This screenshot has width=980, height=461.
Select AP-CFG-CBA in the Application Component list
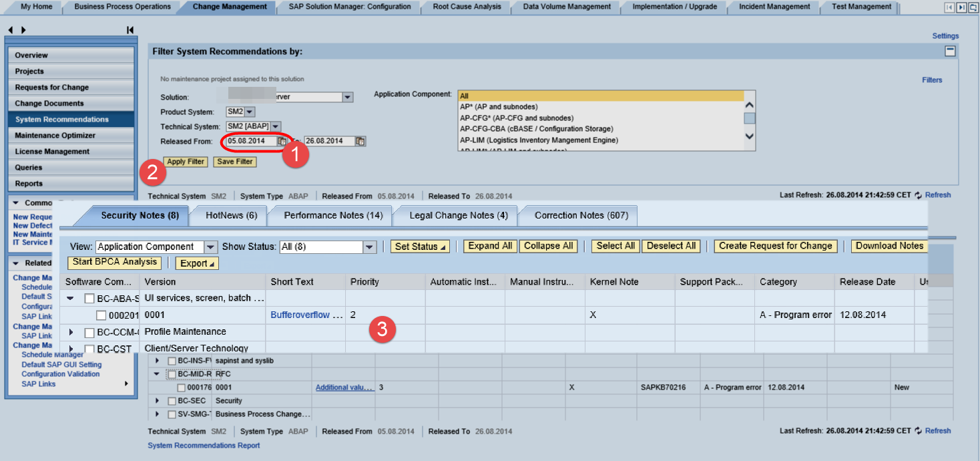pyautogui.click(x=601, y=129)
